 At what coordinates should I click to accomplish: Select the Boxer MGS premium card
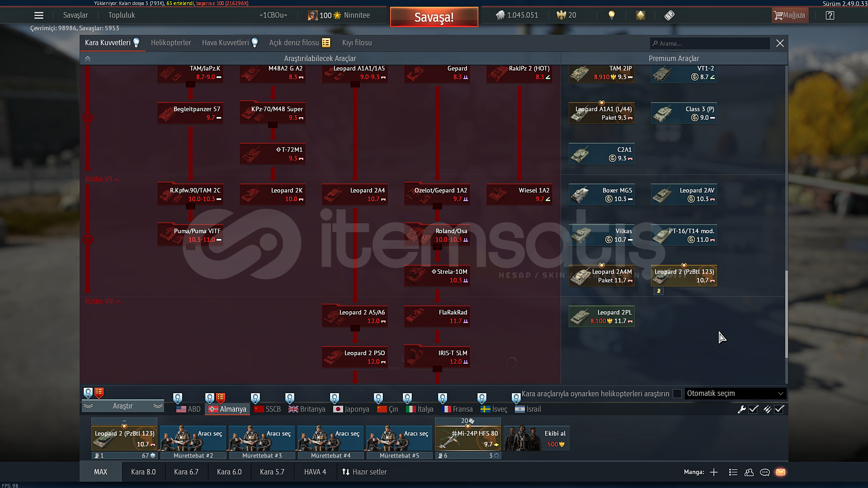(x=602, y=194)
